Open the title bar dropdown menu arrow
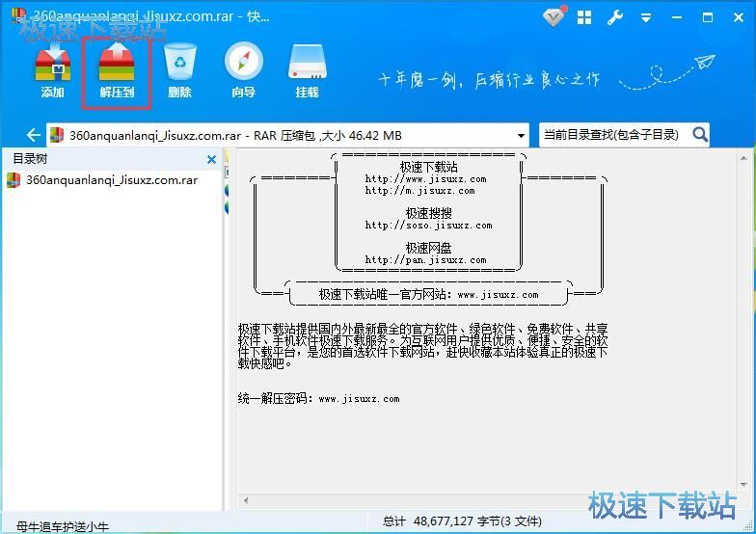This screenshot has width=756, height=534. point(646,18)
